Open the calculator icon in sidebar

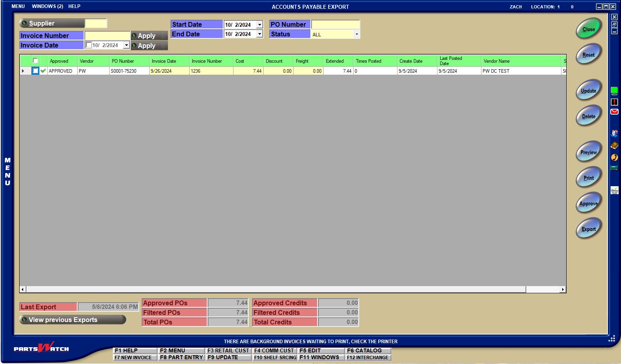614,168
